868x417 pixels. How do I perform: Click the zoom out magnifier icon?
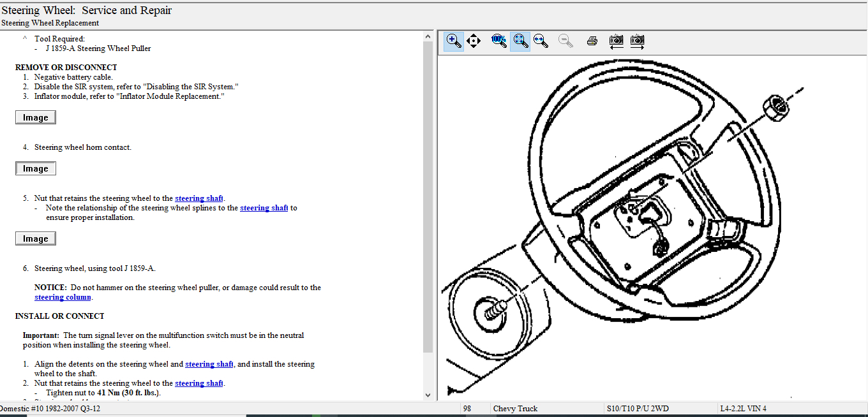[565, 41]
